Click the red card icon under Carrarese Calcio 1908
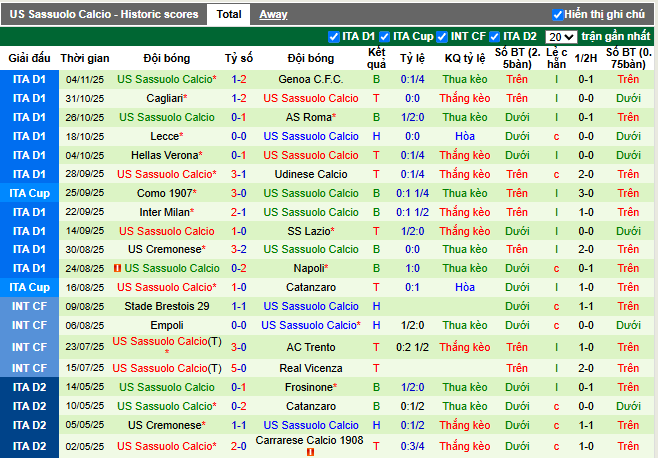Viewport: 658px width, 458px height. [x=310, y=452]
